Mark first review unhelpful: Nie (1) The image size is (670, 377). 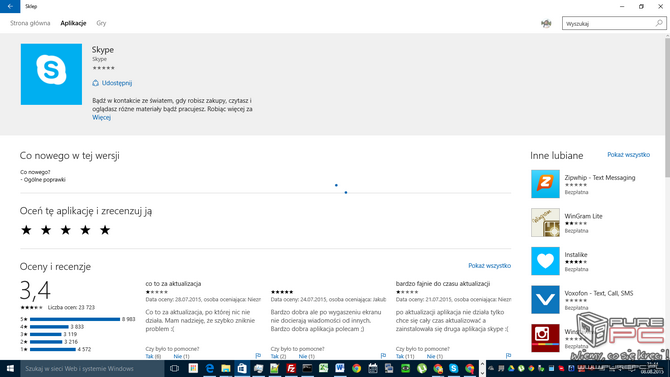[181, 356]
